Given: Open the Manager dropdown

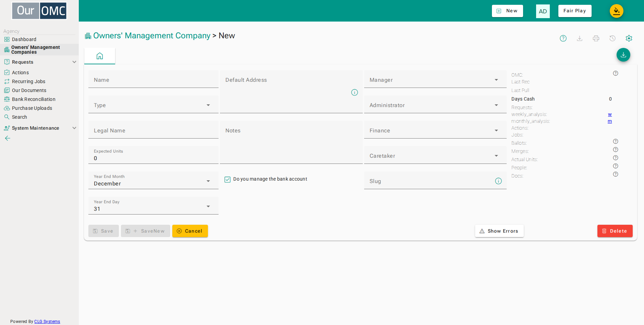Looking at the screenshot, I should (x=435, y=80).
